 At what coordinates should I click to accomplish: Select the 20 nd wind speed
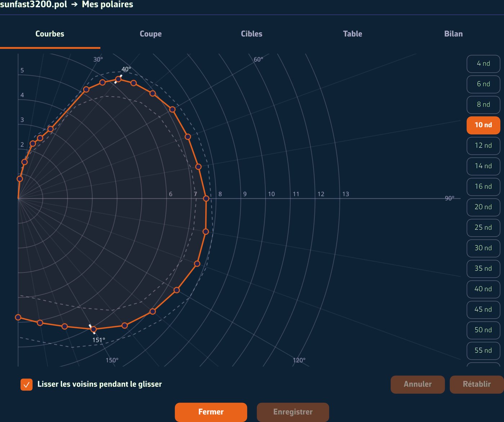[x=483, y=207]
